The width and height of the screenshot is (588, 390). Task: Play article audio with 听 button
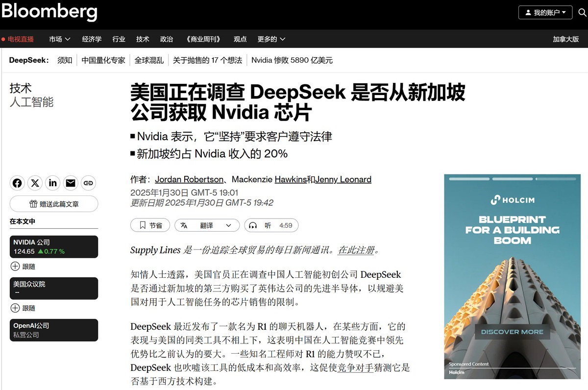(x=271, y=225)
